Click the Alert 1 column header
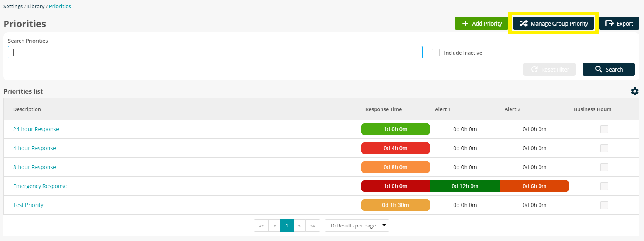The width and height of the screenshot is (644, 241). click(x=443, y=109)
